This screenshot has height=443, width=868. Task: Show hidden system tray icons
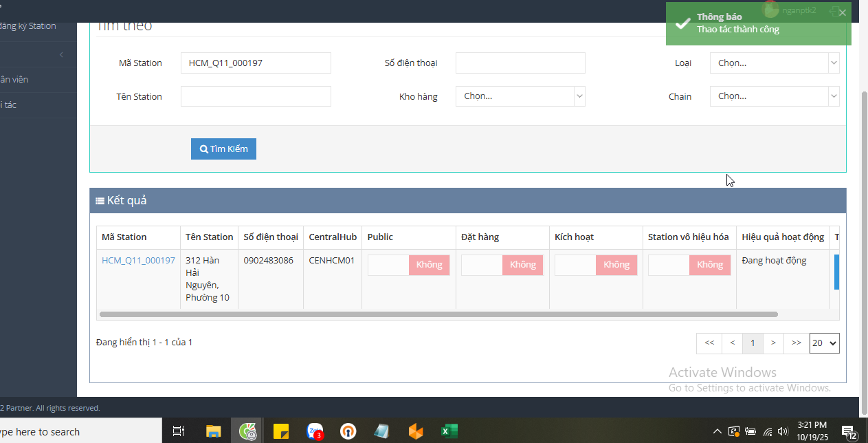(717, 432)
